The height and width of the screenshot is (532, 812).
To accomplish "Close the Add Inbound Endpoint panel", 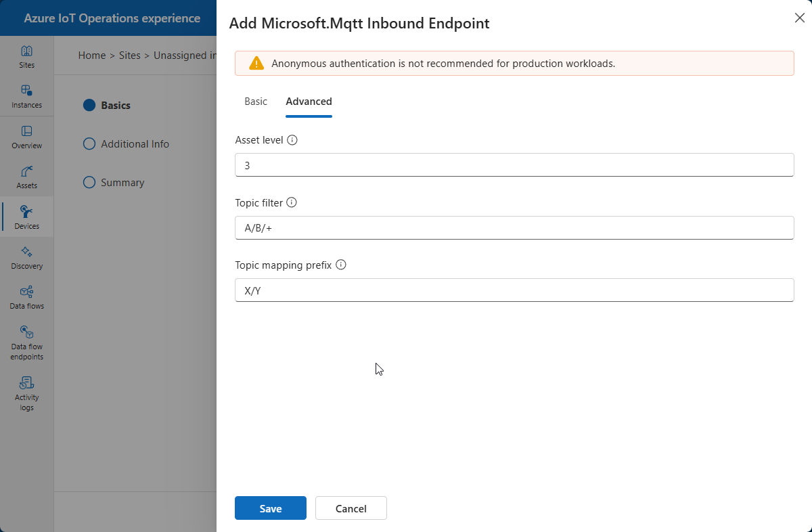I will (x=799, y=18).
